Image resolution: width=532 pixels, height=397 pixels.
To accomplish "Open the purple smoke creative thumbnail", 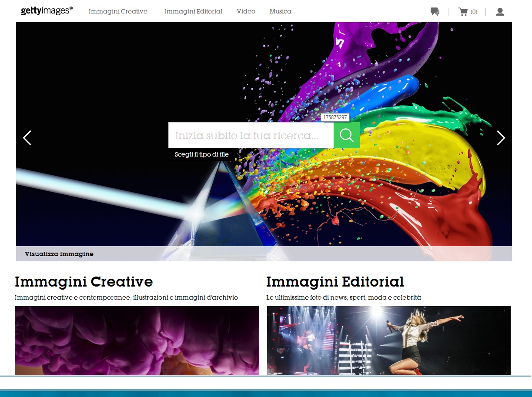I will [x=137, y=340].
